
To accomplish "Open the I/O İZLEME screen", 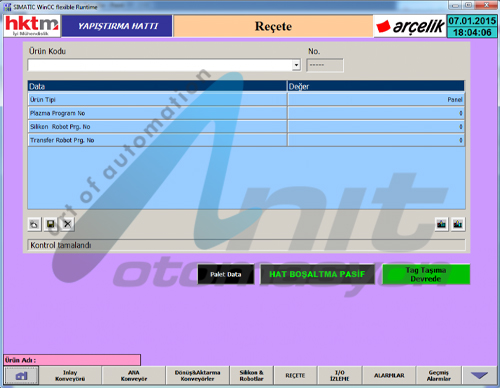I will 340,376.
